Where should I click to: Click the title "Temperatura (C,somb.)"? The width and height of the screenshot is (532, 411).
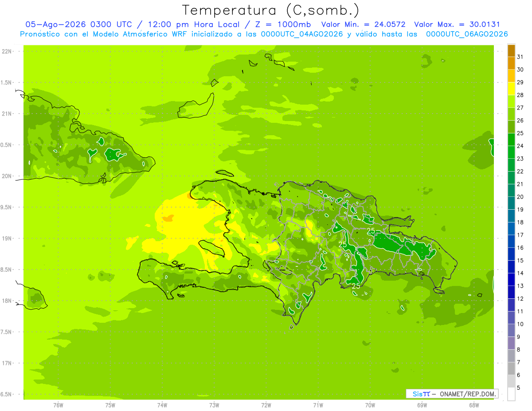coord(271,10)
